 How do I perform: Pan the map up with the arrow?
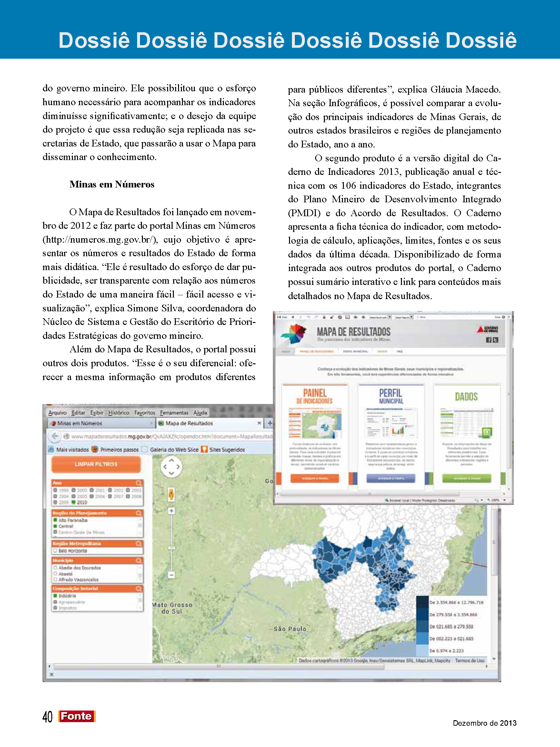(172, 460)
